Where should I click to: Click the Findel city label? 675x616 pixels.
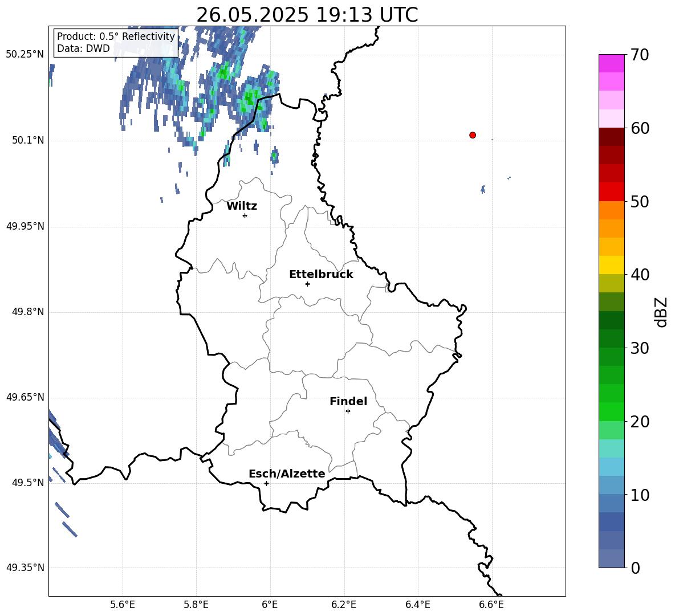coord(348,401)
